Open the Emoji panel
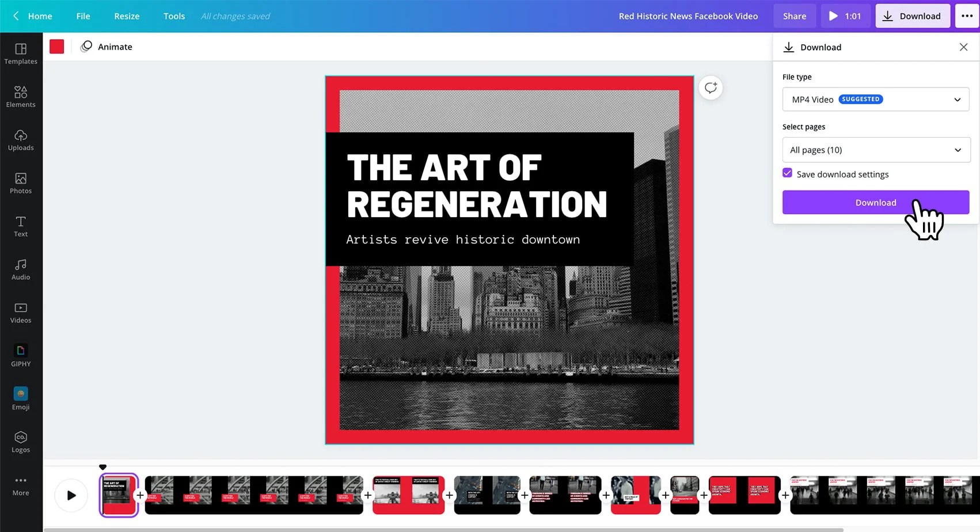This screenshot has width=980, height=532. pyautogui.click(x=21, y=398)
